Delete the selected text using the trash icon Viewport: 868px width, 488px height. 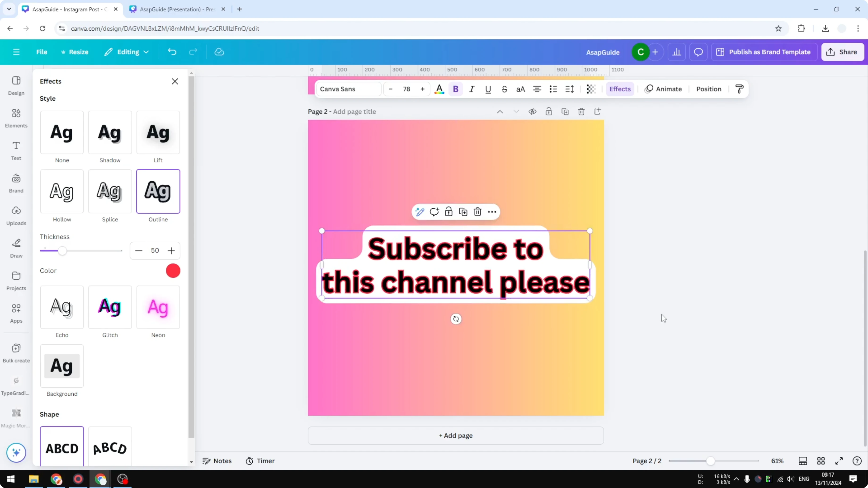tap(478, 211)
